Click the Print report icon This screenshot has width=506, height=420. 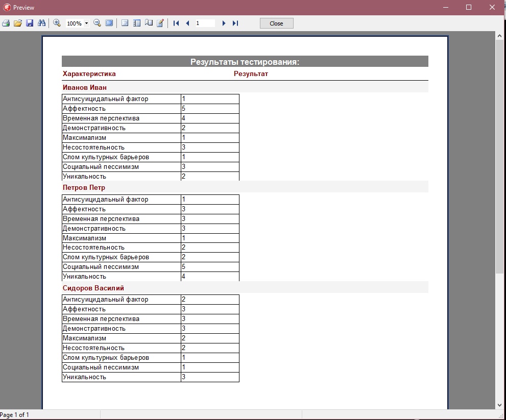[x=6, y=23]
